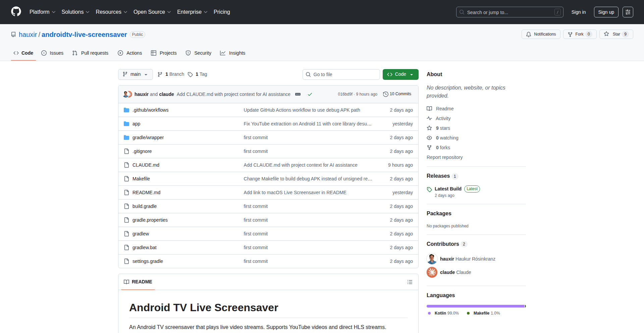Viewport: 644px width, 333px height.
Task: Click the GitHub logo icon
Action: (16, 12)
